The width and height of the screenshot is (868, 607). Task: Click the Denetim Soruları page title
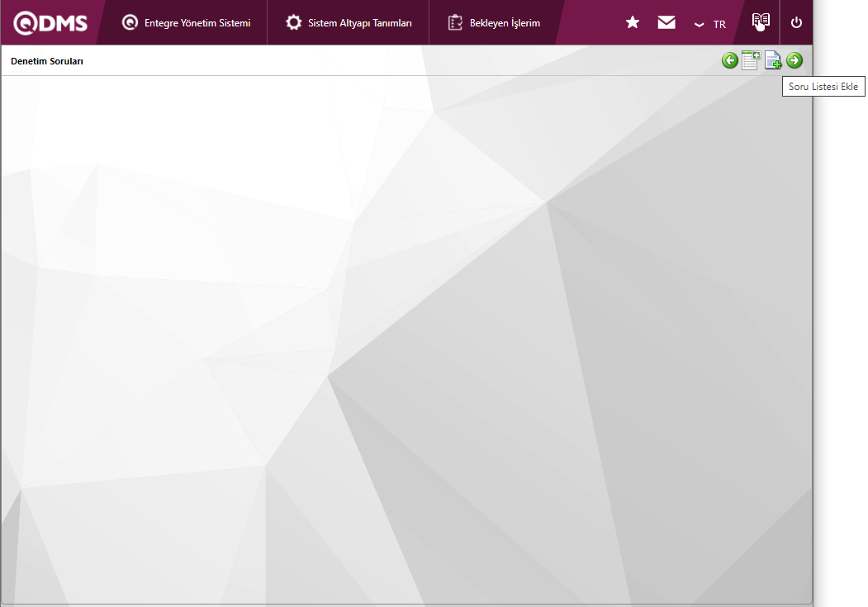(x=47, y=61)
